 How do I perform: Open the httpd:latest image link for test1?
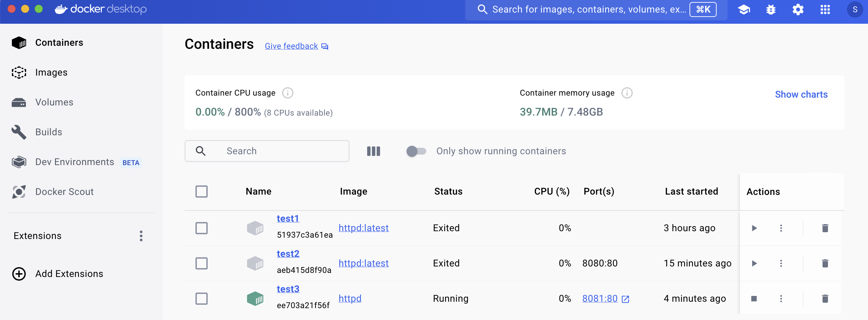pyautogui.click(x=364, y=228)
